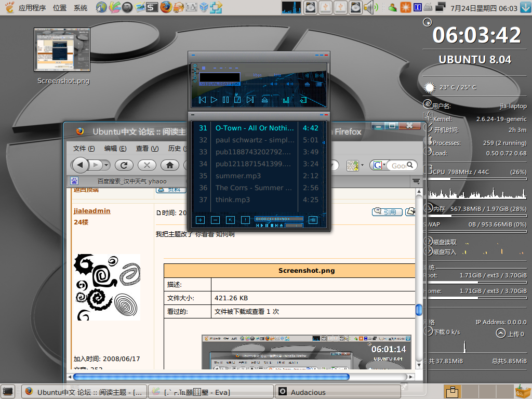
Task: Reload the page in Firefox
Action: pyautogui.click(x=124, y=165)
